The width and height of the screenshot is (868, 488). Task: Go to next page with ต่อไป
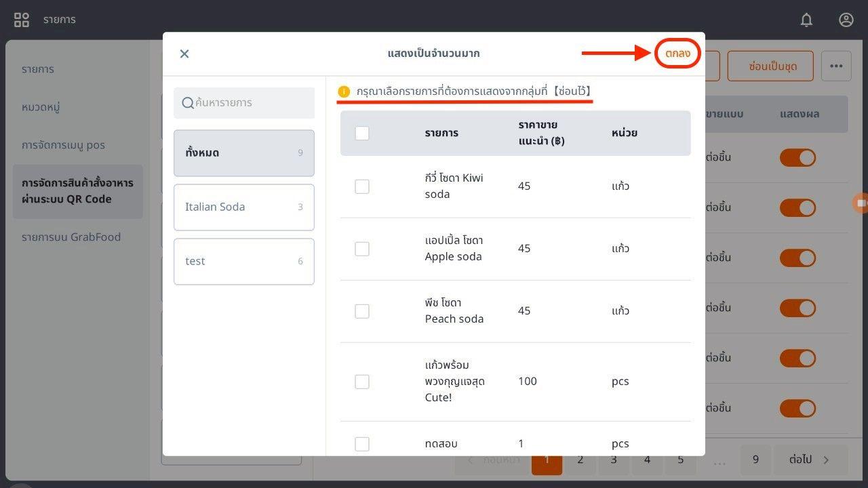810,460
